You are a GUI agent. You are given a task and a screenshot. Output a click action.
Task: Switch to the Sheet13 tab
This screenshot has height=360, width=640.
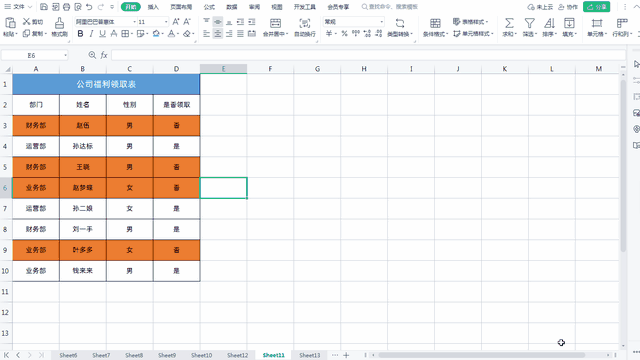tap(309, 355)
